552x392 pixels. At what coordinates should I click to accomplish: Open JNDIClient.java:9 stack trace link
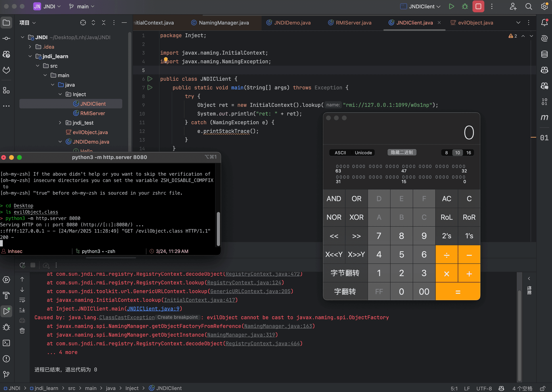[x=153, y=309]
